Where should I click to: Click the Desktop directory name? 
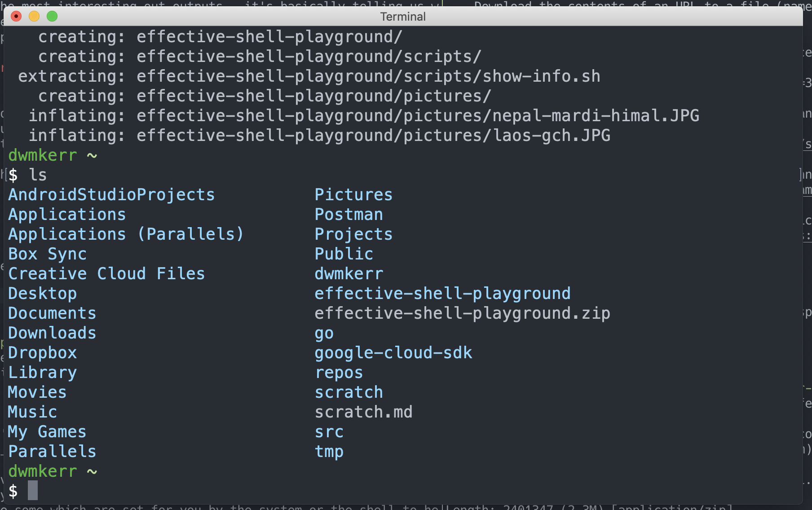coord(42,294)
